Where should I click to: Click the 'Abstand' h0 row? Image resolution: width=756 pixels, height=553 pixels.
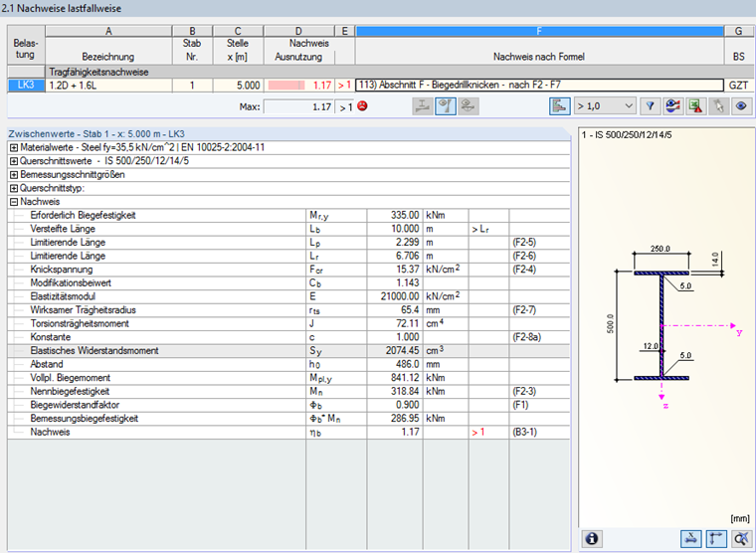pyautogui.click(x=288, y=364)
